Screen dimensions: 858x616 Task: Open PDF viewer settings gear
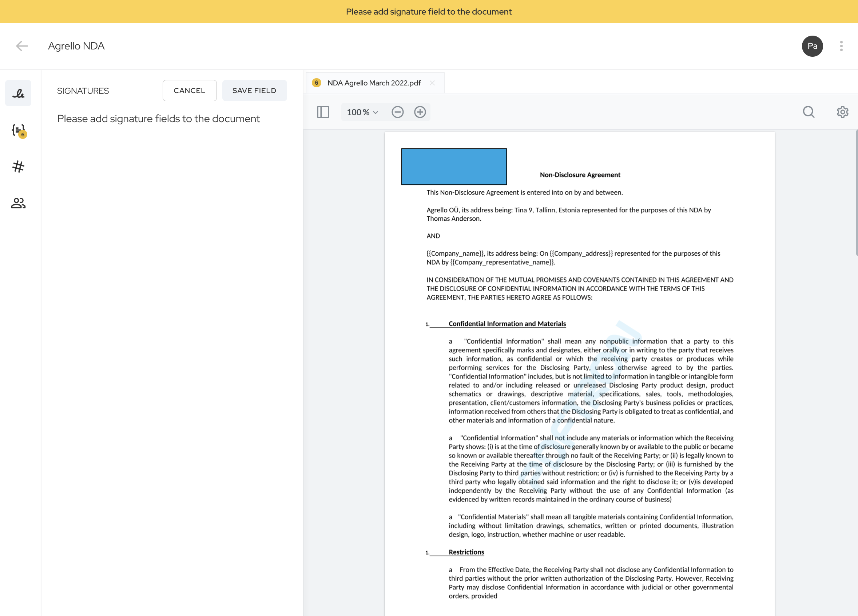[842, 112]
